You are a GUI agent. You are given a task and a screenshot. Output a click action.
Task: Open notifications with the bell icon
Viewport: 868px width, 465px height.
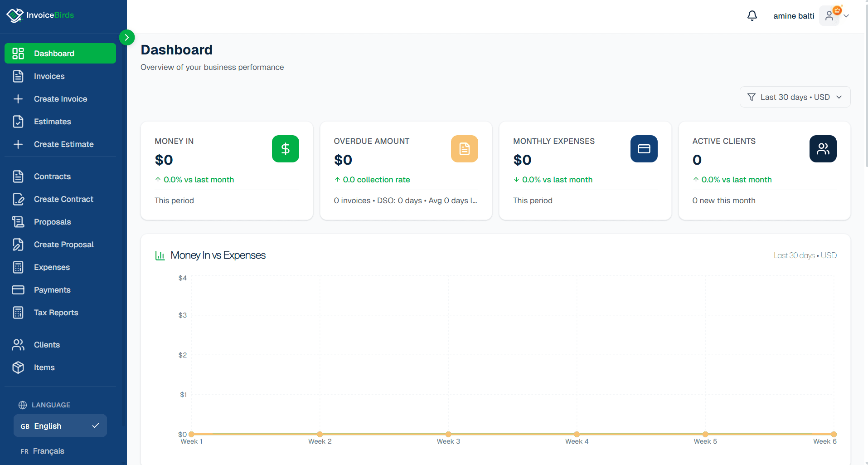(x=752, y=16)
